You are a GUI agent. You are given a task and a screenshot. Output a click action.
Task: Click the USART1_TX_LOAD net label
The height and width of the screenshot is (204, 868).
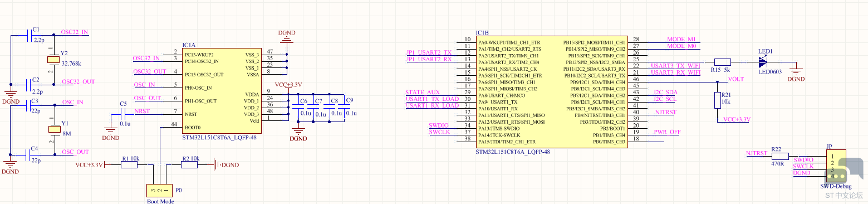[x=432, y=99]
